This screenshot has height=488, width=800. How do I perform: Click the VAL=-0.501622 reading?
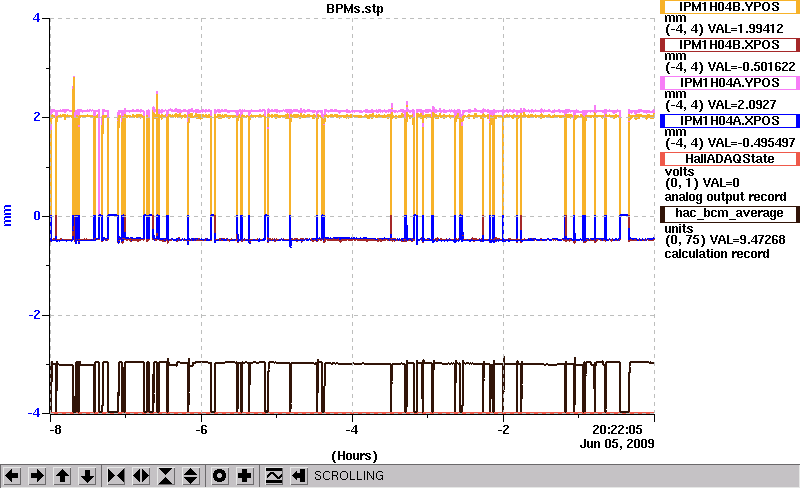tap(751, 67)
